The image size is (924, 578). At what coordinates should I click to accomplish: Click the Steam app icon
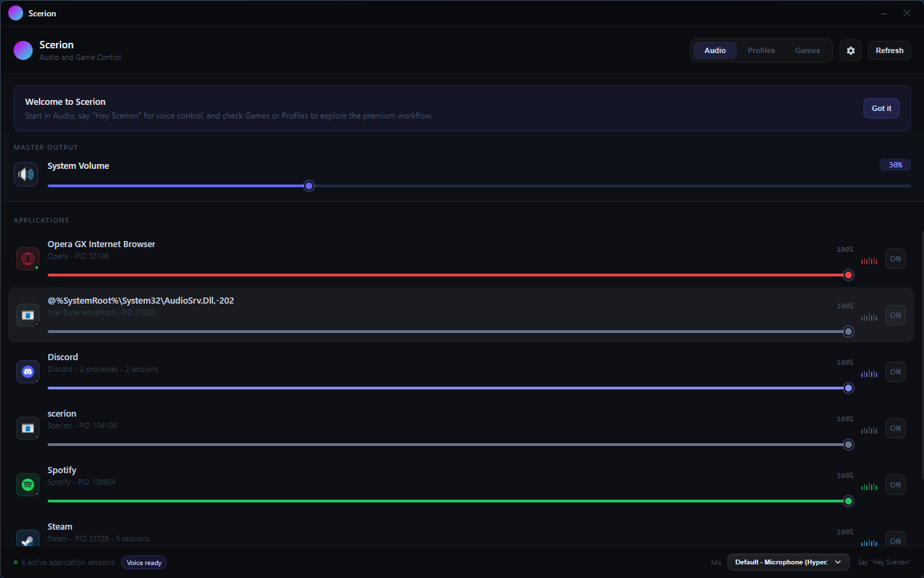(x=28, y=539)
